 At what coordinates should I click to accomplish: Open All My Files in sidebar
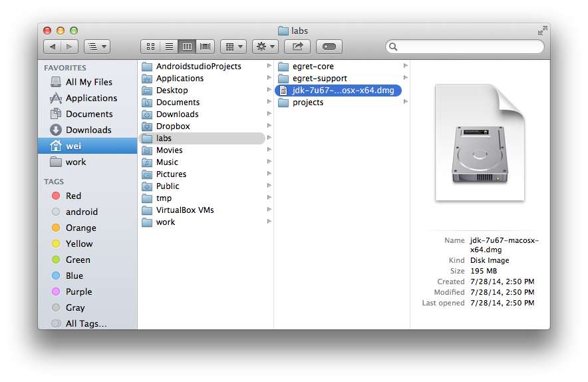(88, 82)
